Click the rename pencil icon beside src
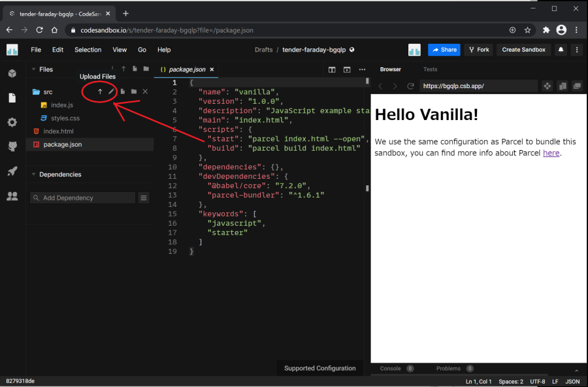Screen dimensions: 588x387 (111, 92)
